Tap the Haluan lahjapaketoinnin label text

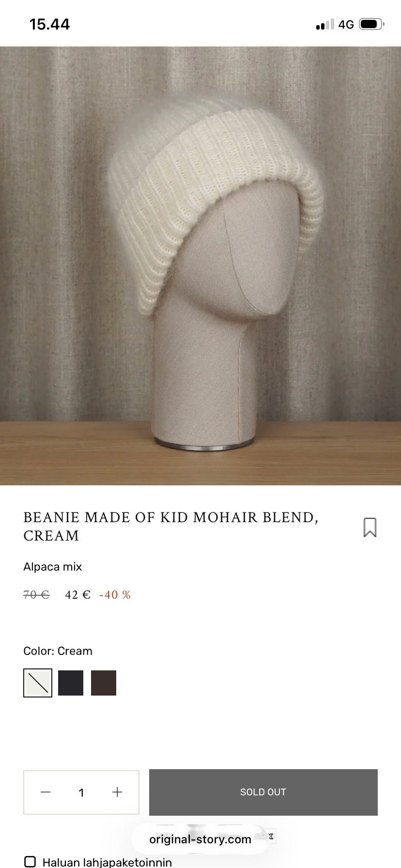(x=107, y=862)
